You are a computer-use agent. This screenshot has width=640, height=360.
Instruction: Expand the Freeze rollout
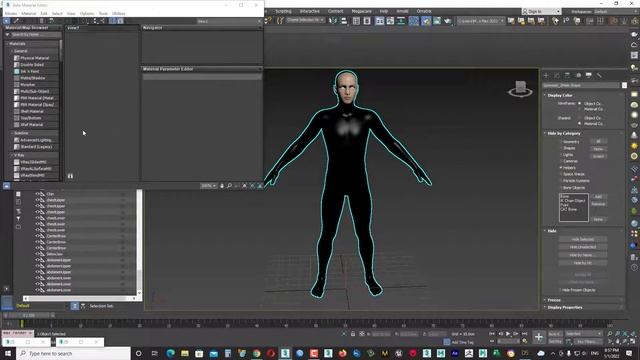[x=554, y=300]
